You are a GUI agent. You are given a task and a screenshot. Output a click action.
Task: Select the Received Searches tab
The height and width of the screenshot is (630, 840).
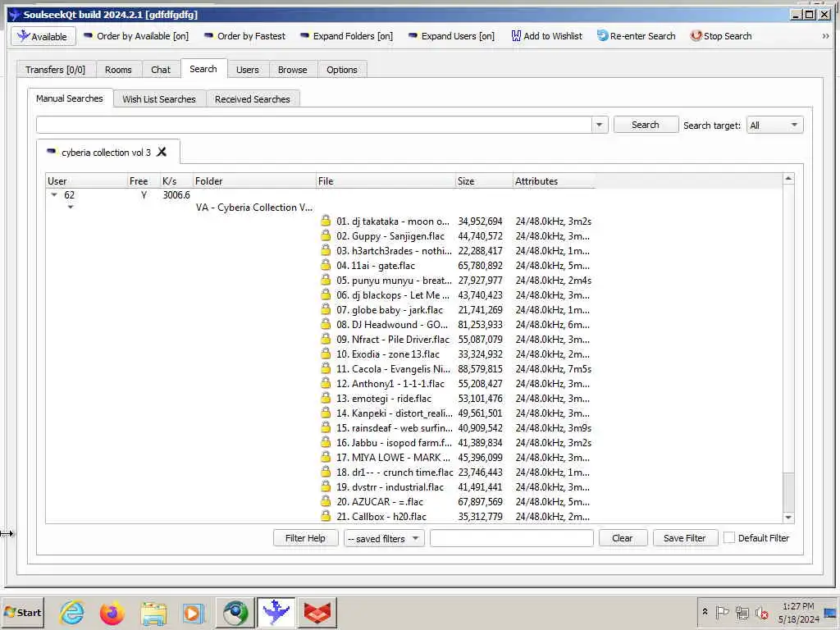pyautogui.click(x=253, y=99)
